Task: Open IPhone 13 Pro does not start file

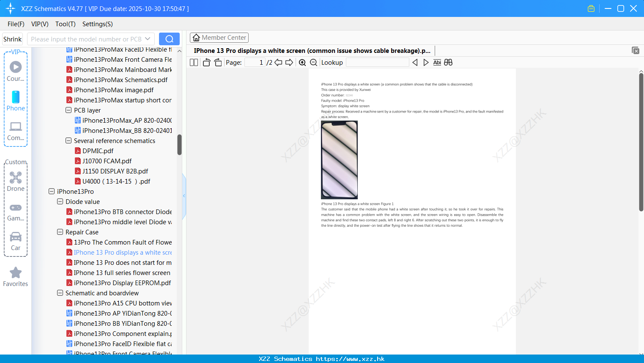Action: click(119, 262)
